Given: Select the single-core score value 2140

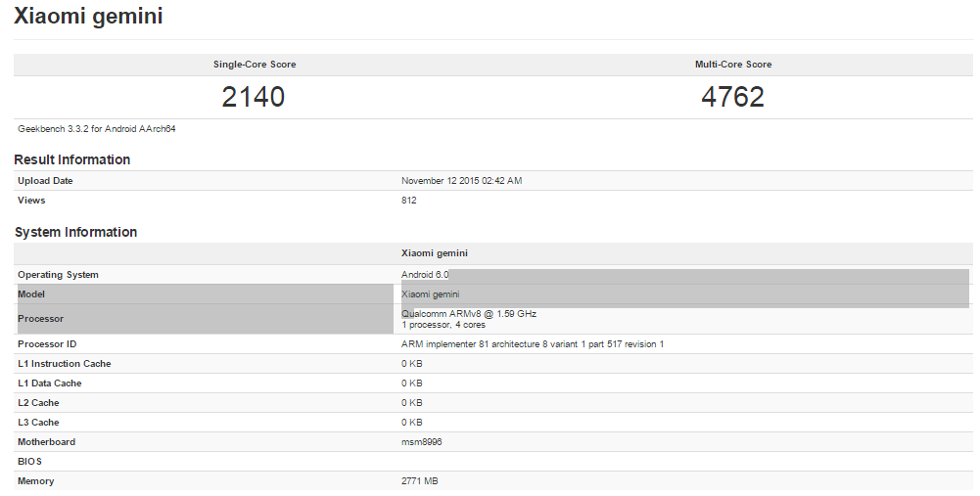Looking at the screenshot, I should point(254,97).
